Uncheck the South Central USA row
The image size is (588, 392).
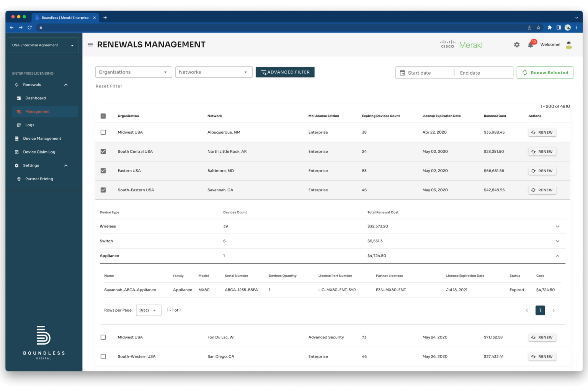point(103,151)
